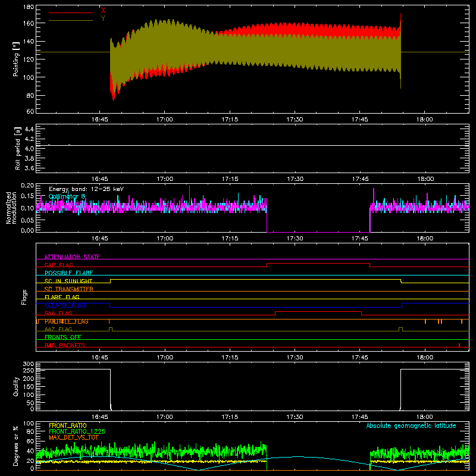The width and height of the screenshot is (476, 476).
Task: Click the red X legend line sample
Action: coord(71,12)
